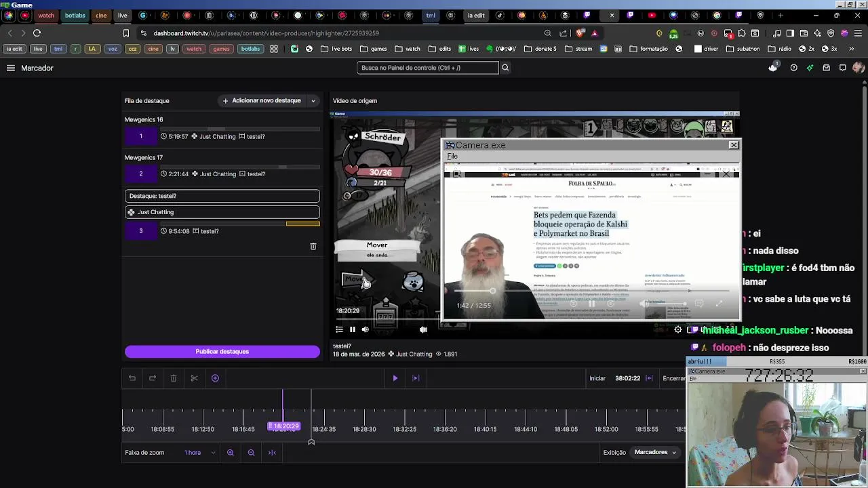
Task: Delete the selected segment with trash icon in timeline toolbar
Action: coord(174,378)
